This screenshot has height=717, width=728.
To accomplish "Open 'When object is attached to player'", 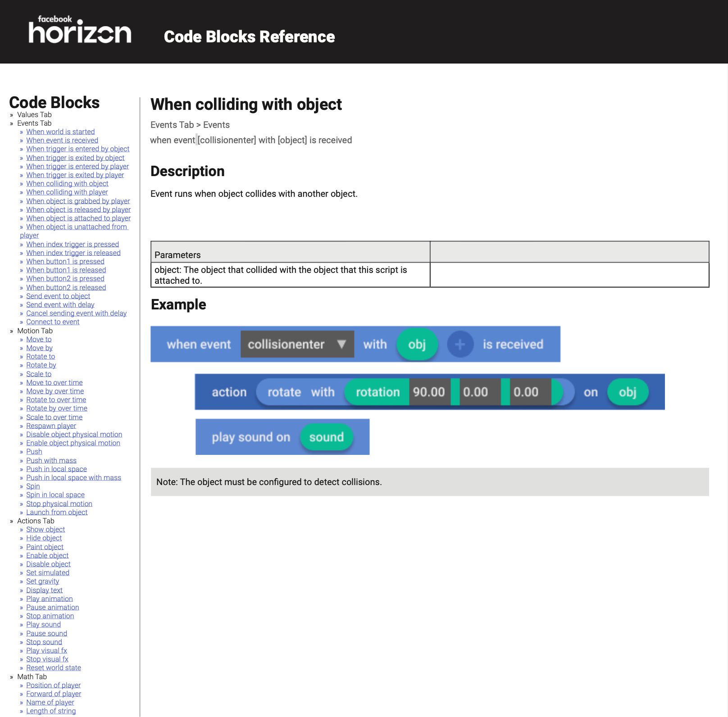I will tap(78, 218).
